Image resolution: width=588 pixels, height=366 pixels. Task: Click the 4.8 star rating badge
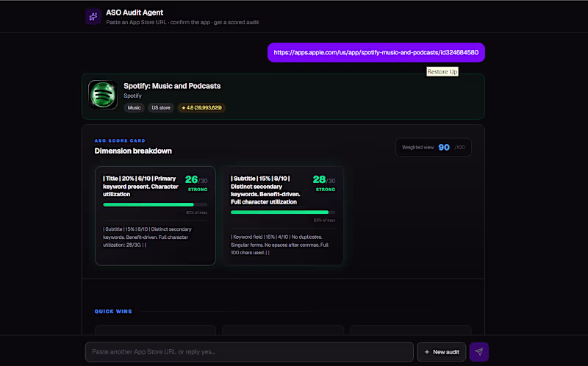pyautogui.click(x=201, y=107)
